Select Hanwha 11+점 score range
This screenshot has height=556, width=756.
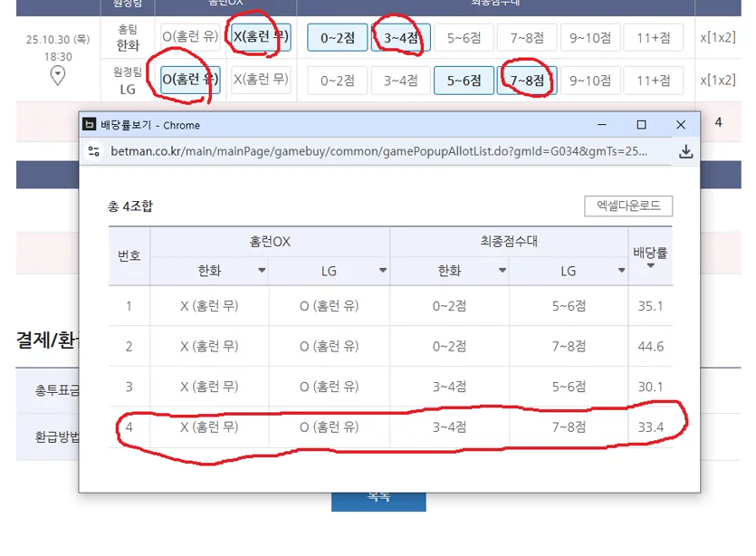[x=654, y=38]
